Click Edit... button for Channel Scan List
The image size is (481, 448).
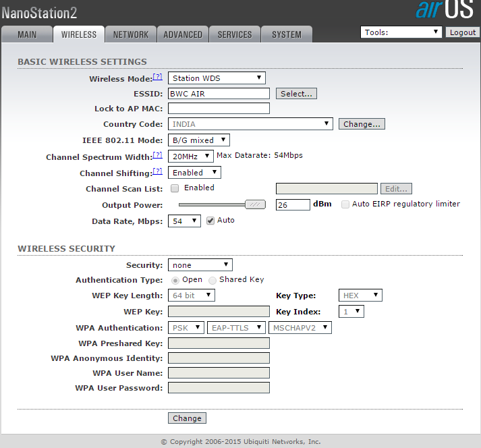(396, 189)
